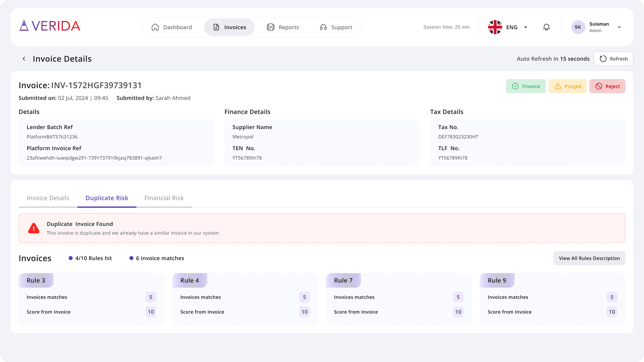Click the platform invoice ref 23aftiwehdh value
The height and width of the screenshot is (362, 644).
94,158
